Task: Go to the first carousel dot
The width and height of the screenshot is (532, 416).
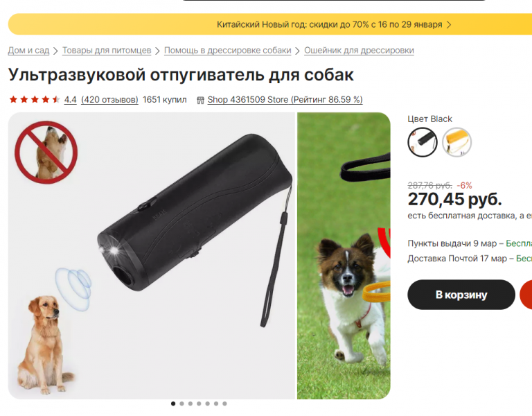Action: 173,404
